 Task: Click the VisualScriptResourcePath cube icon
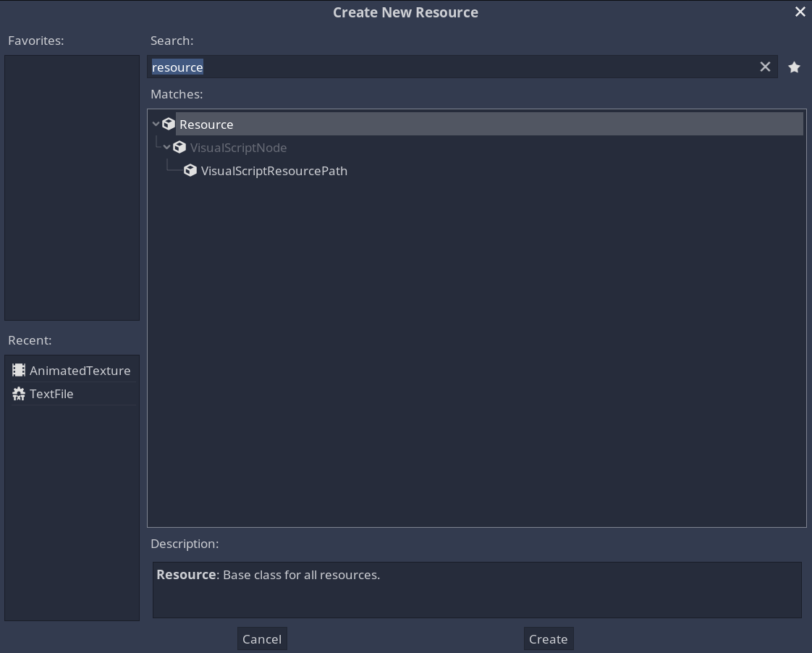pos(190,170)
